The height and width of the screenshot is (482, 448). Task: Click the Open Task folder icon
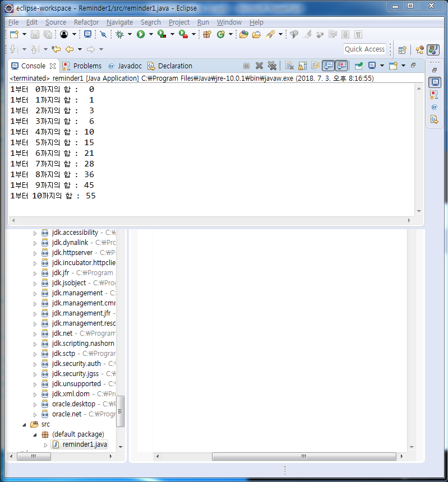click(256, 34)
